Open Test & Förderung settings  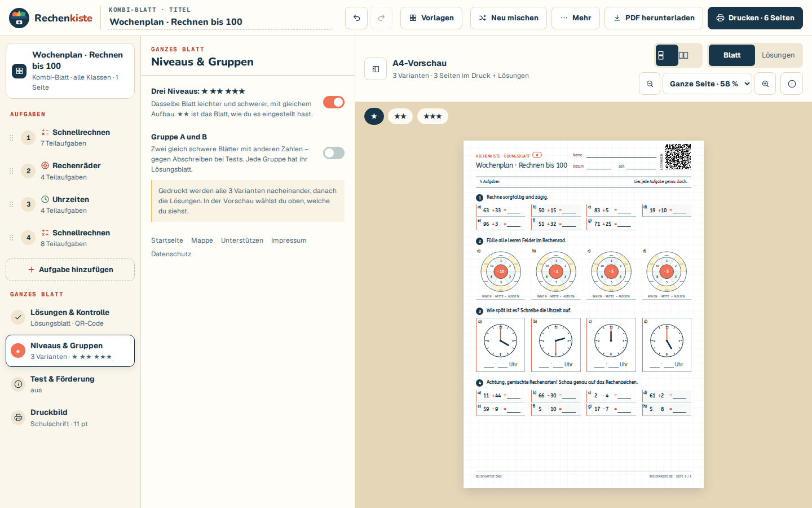(x=70, y=384)
